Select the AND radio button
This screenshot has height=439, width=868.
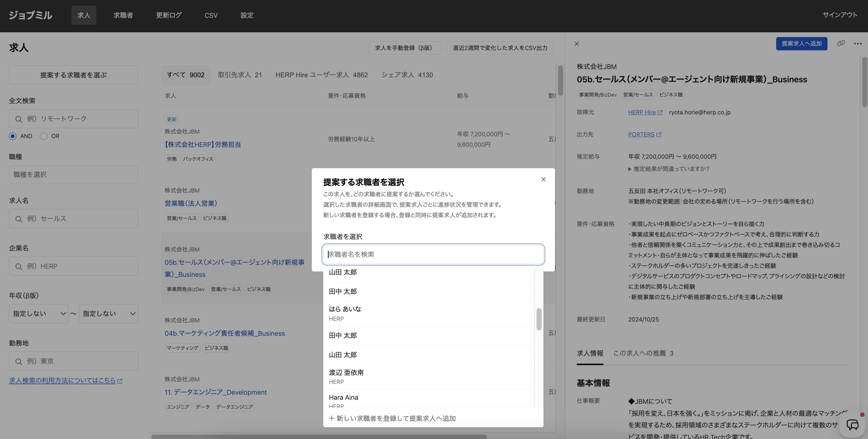(13, 136)
